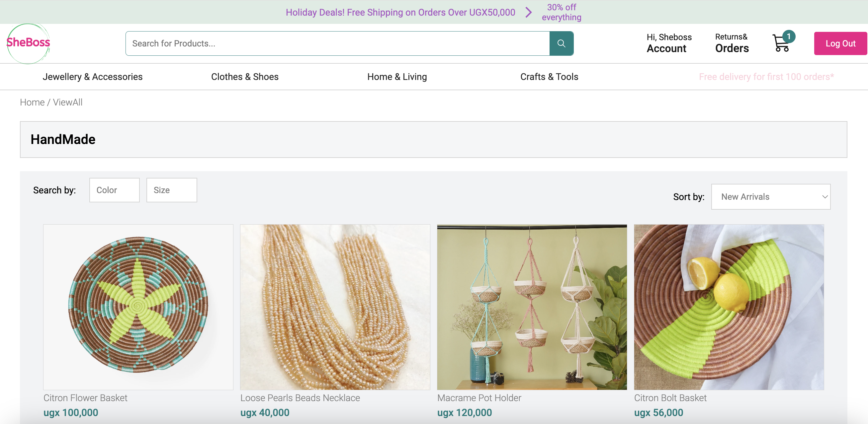Go to Crafts & Tools category
The height and width of the screenshot is (424, 868).
coord(549,77)
